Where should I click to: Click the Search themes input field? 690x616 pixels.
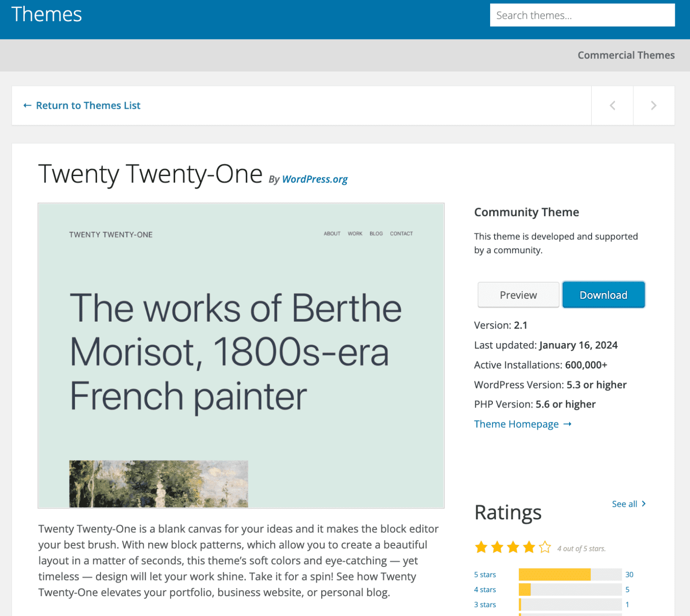click(x=582, y=15)
